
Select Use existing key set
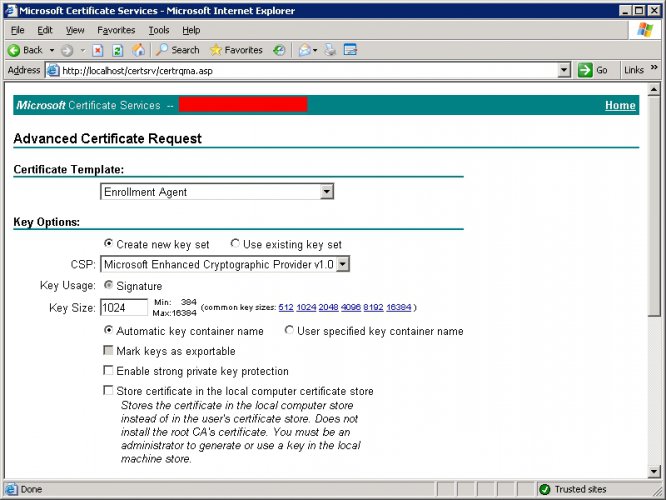(235, 243)
